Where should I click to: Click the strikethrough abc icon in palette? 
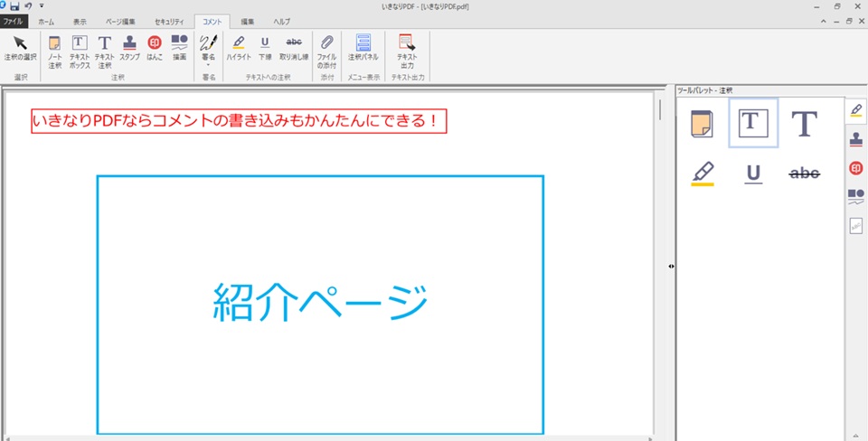tap(804, 173)
